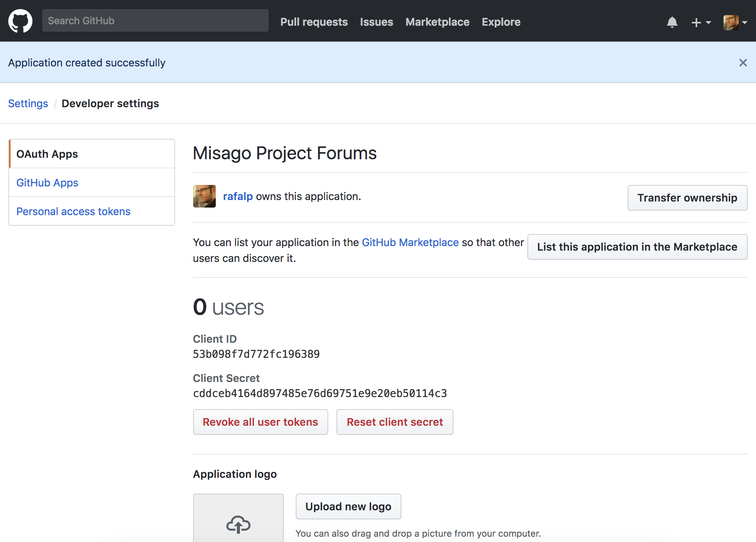
Task: Select OAuth Apps in sidebar
Action: point(92,154)
